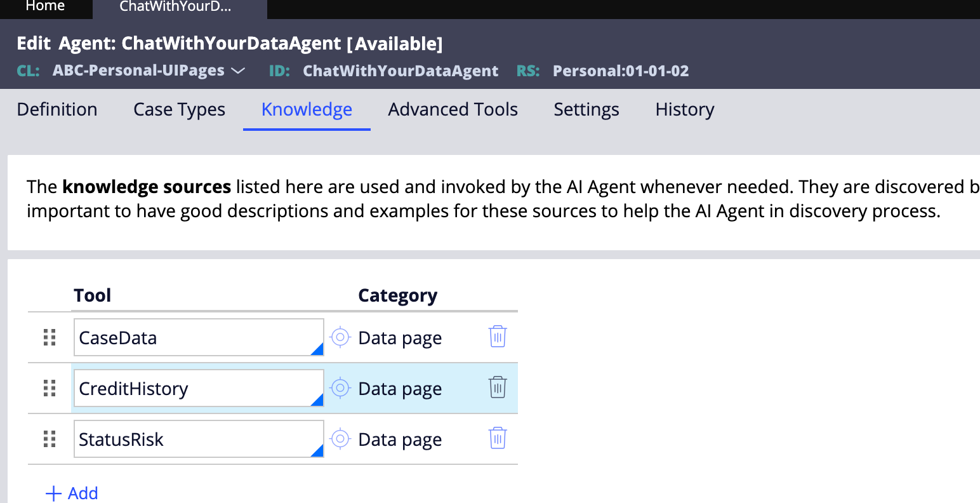Image resolution: width=980 pixels, height=503 pixels.
Task: Expand the ABC-Personal-UIPages class dropdown
Action: [x=238, y=70]
